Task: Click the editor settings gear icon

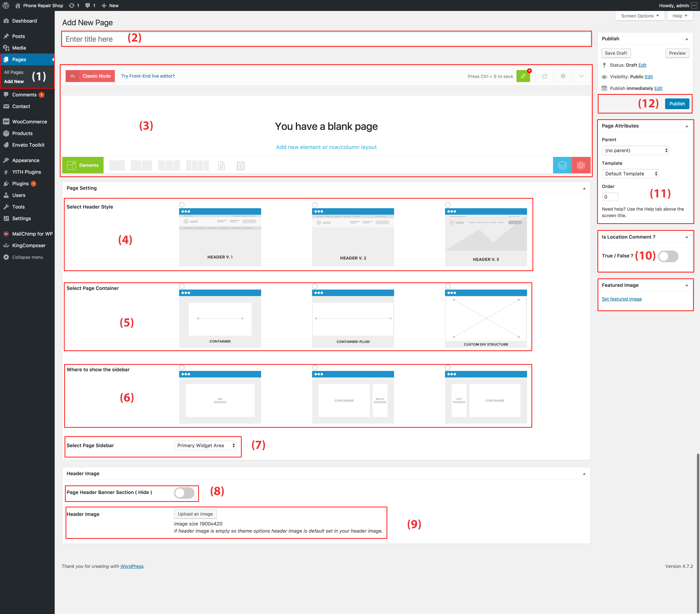Action: click(x=563, y=76)
